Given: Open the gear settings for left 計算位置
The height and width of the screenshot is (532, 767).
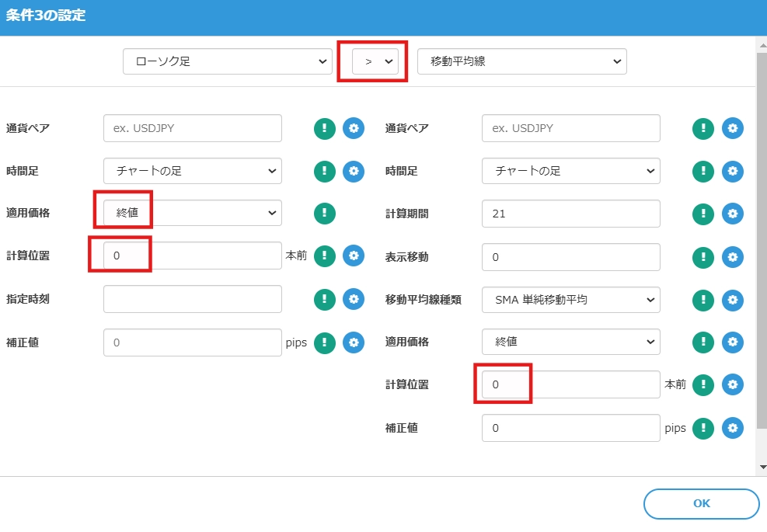Looking at the screenshot, I should (x=354, y=256).
